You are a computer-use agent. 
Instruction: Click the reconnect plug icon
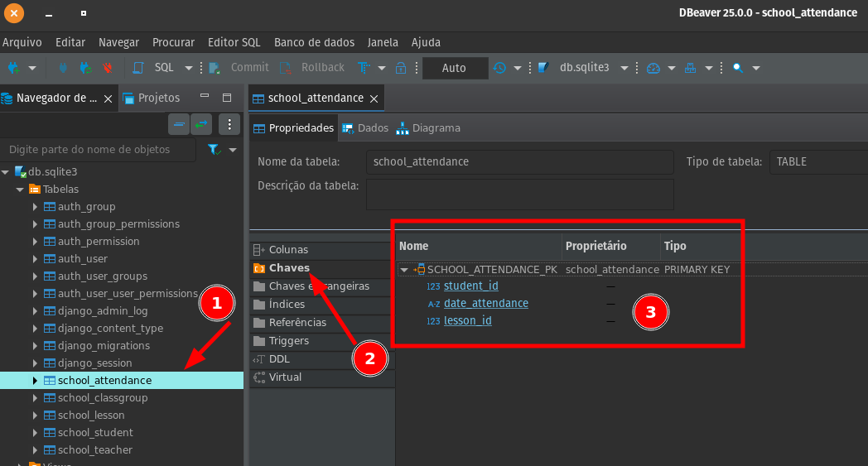point(85,68)
